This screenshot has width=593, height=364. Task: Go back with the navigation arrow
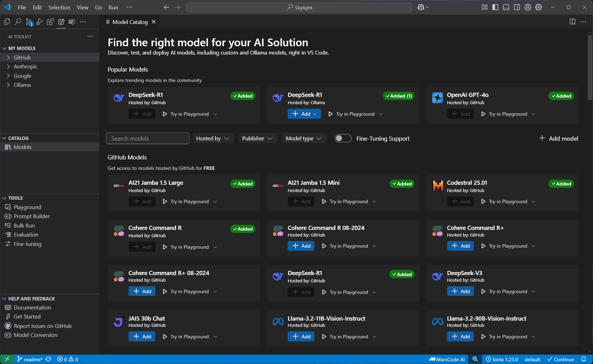click(166, 7)
